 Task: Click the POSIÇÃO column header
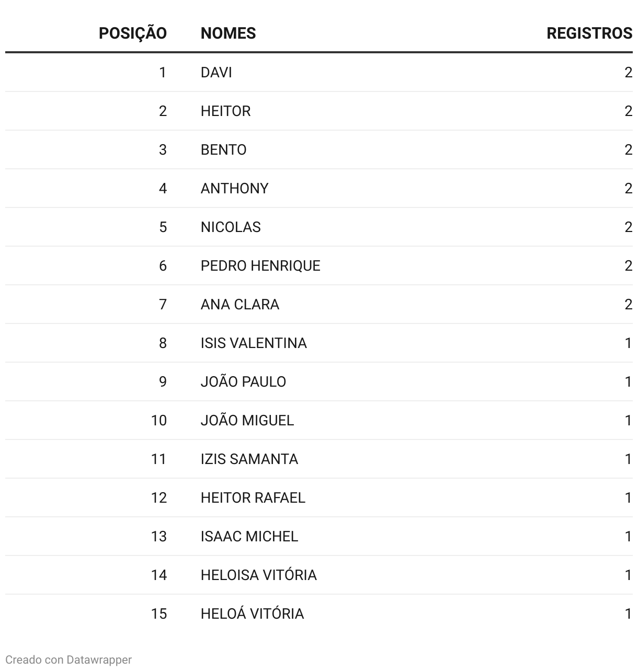tap(133, 33)
